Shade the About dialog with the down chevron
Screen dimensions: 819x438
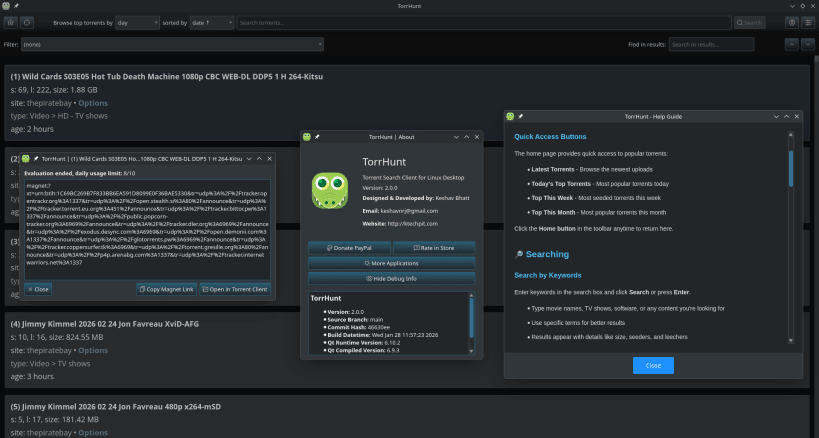(x=456, y=137)
